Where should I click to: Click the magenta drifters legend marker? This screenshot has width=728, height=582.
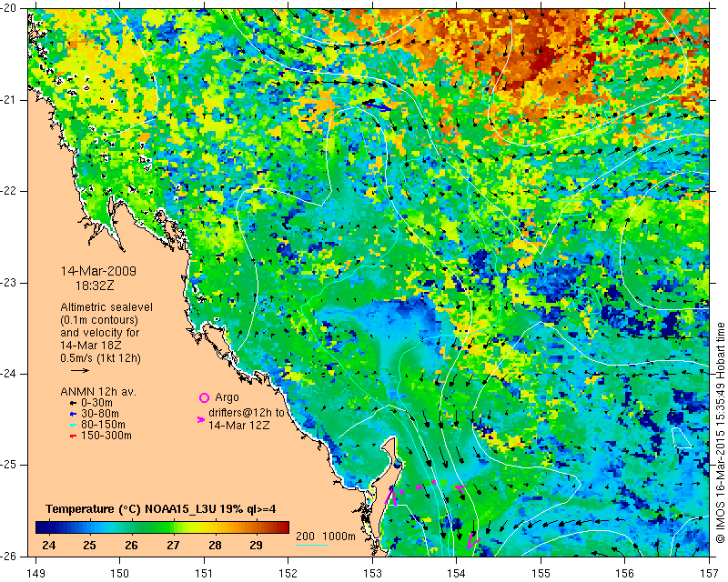201,419
